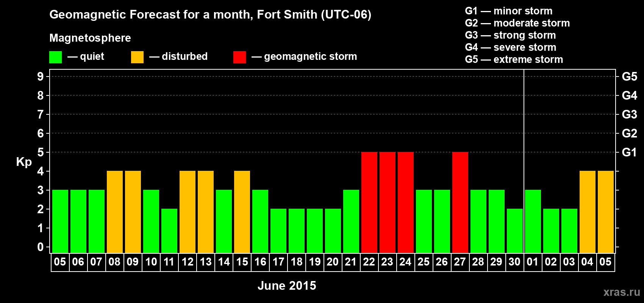Screen dimensions: 644x303
Task: Click the 'quiet' legend label
Action: pos(92,56)
